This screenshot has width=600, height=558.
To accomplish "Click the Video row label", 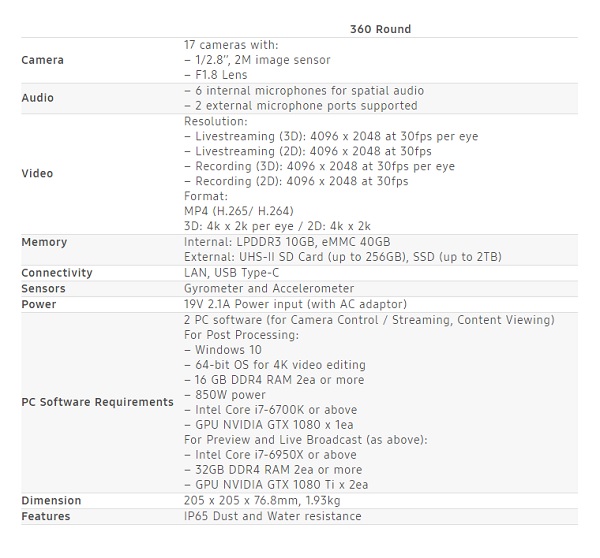I will point(37,174).
